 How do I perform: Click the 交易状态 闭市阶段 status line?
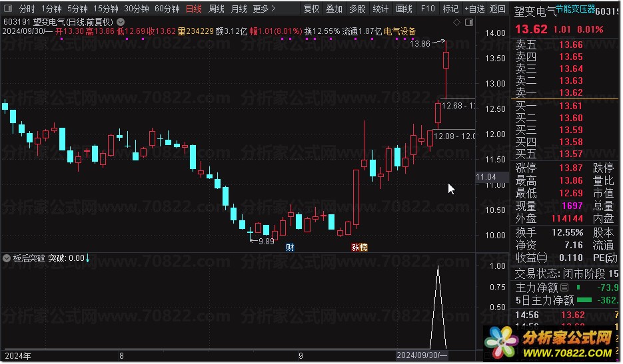tap(566, 274)
